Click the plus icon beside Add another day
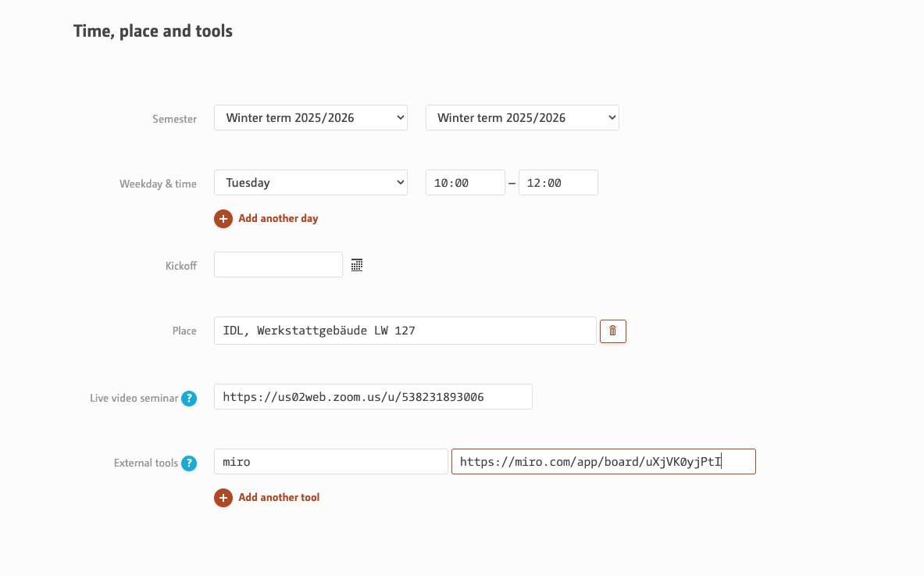Viewport: 924px width, 576px height. (223, 219)
